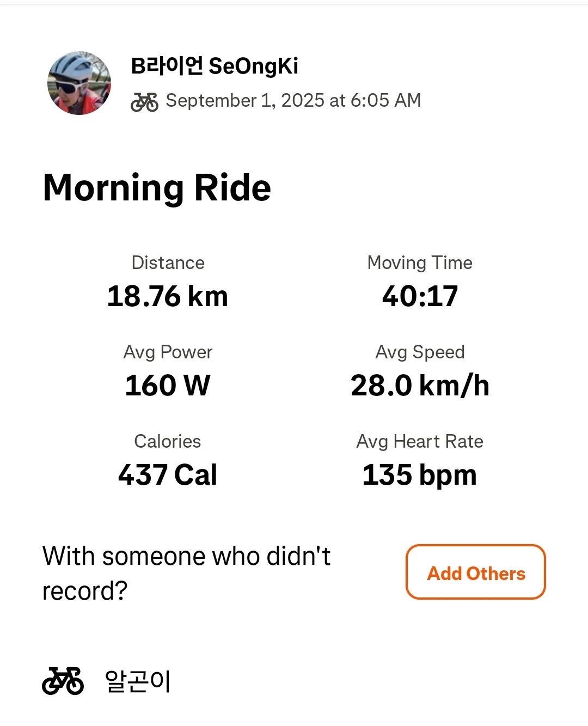Tap the athlete profile photo
This screenshot has height=726, width=588.
[x=79, y=83]
